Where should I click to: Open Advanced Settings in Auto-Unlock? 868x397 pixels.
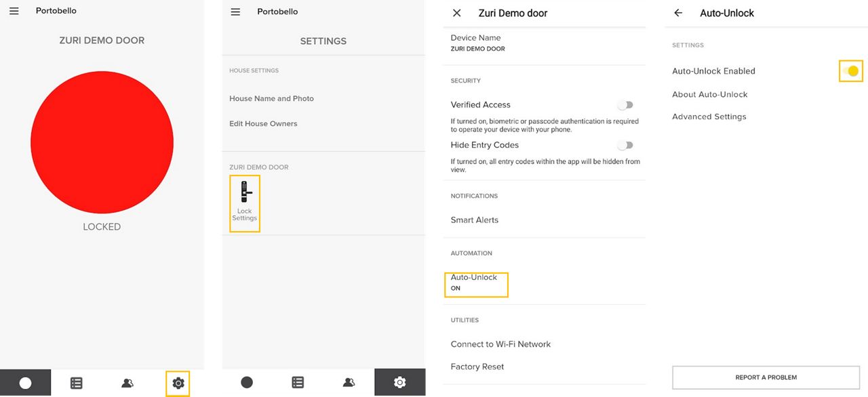pos(709,117)
